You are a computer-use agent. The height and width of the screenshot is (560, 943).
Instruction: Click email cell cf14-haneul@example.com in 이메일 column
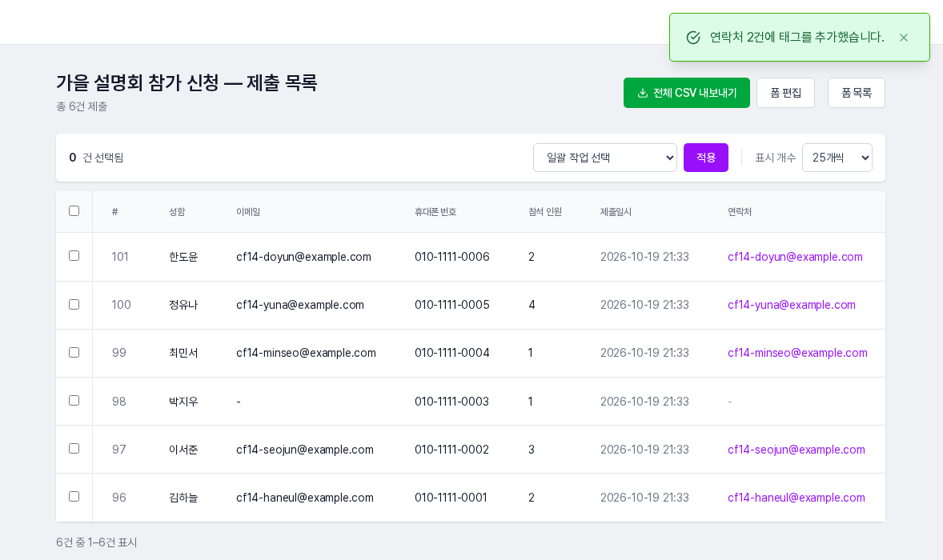(305, 498)
